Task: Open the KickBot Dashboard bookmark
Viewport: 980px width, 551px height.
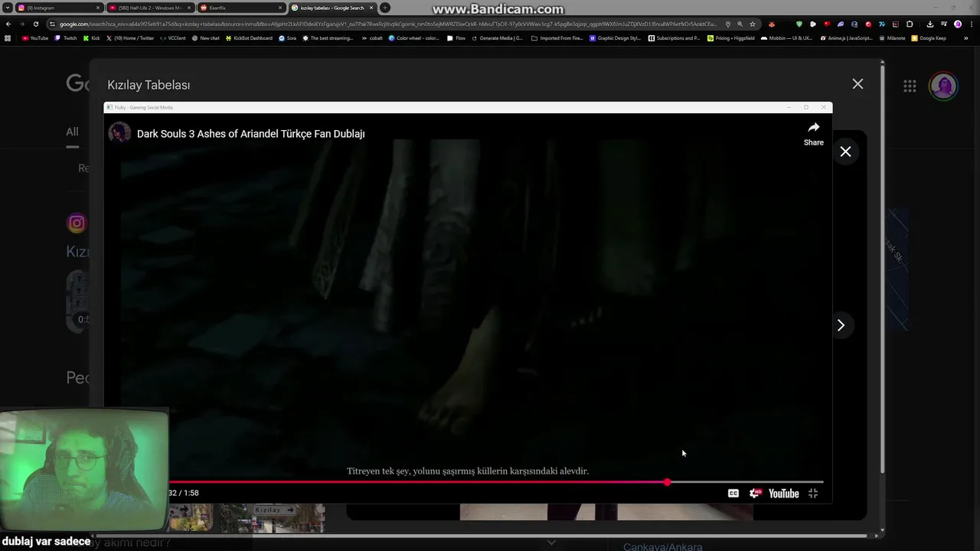Action: 249,38
